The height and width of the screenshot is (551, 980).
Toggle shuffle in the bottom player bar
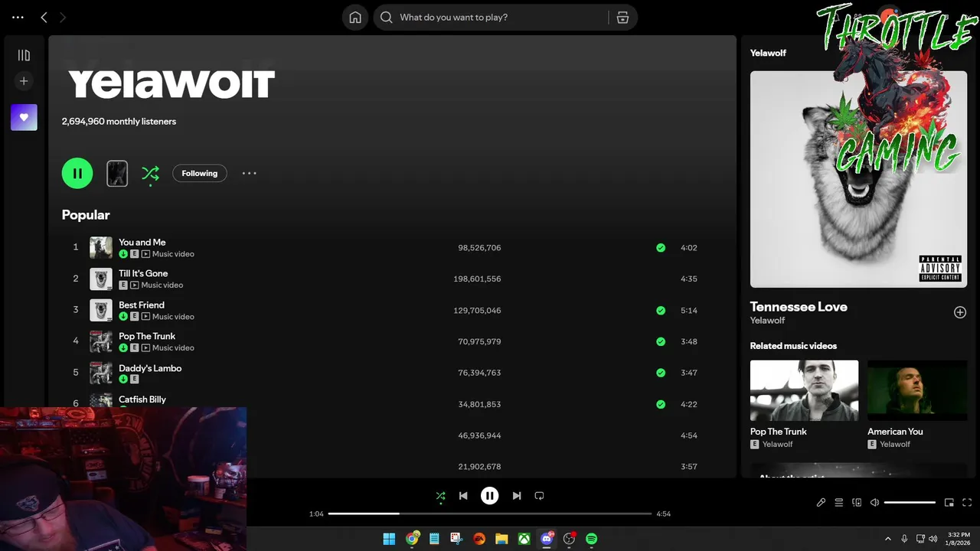440,496
